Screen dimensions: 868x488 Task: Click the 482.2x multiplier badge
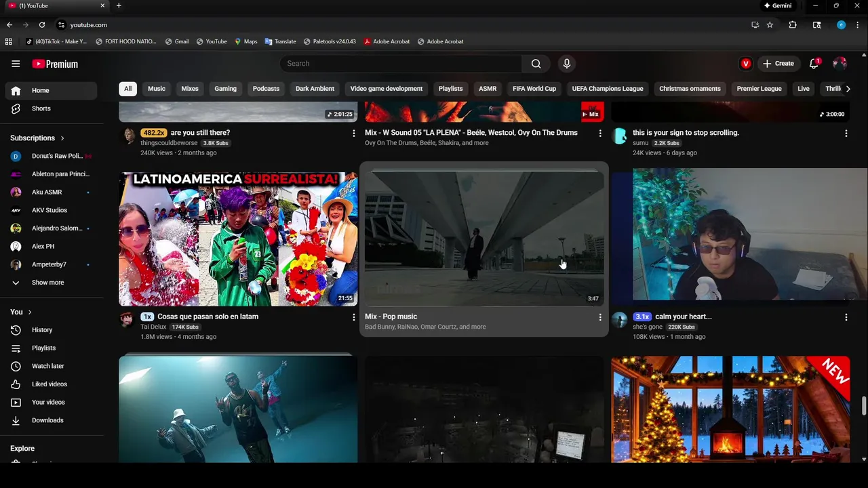(x=153, y=133)
